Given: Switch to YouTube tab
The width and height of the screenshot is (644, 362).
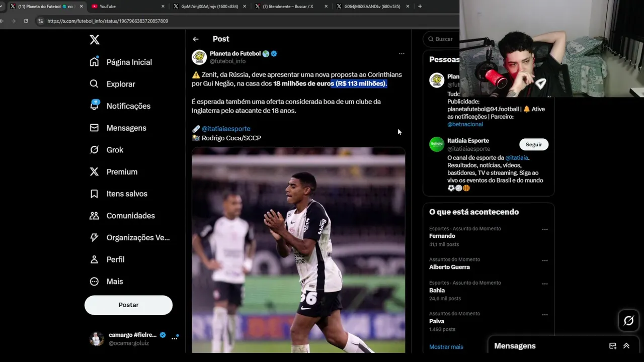Looking at the screenshot, I should tap(128, 6).
